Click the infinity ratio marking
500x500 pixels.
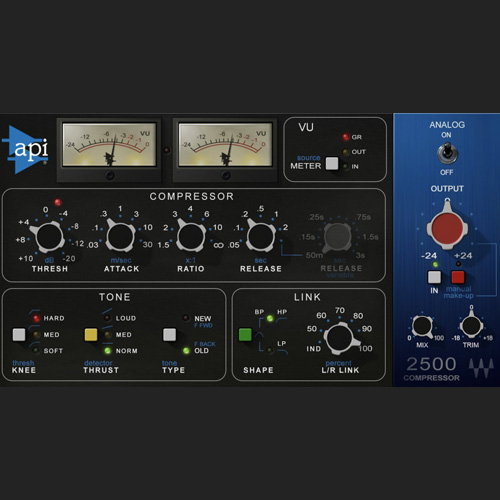coord(218,245)
